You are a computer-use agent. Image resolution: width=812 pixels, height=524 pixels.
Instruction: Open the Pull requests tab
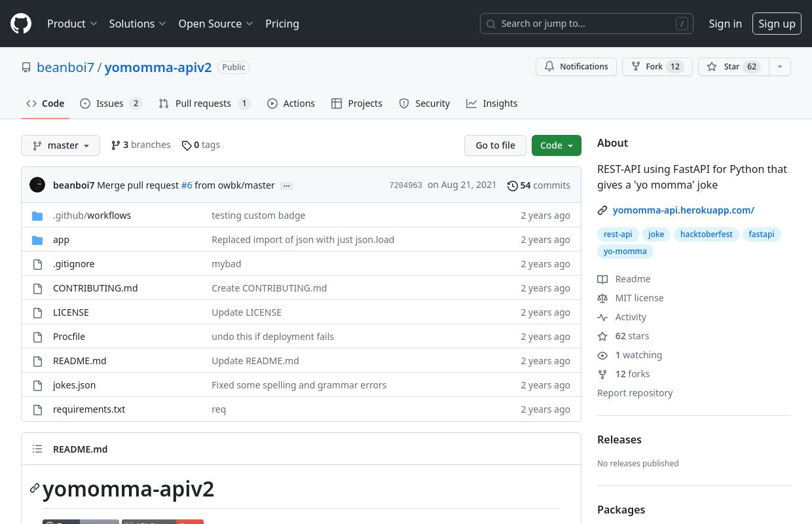[x=204, y=103]
